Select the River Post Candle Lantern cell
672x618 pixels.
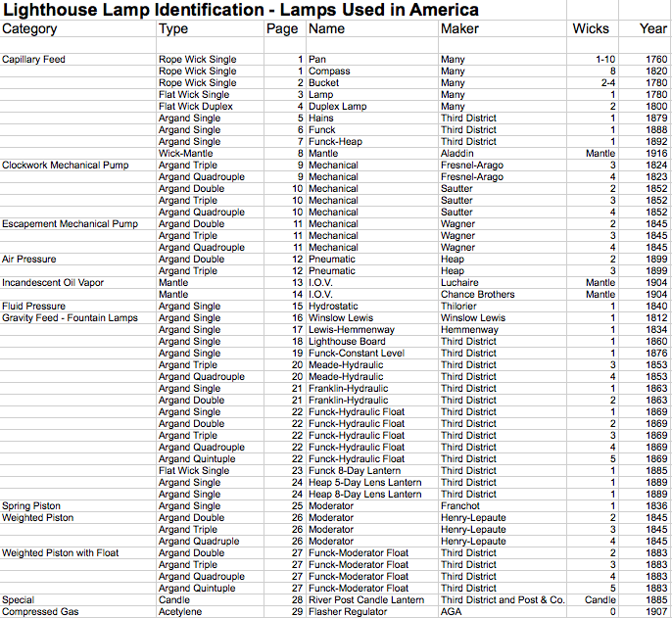click(372, 600)
